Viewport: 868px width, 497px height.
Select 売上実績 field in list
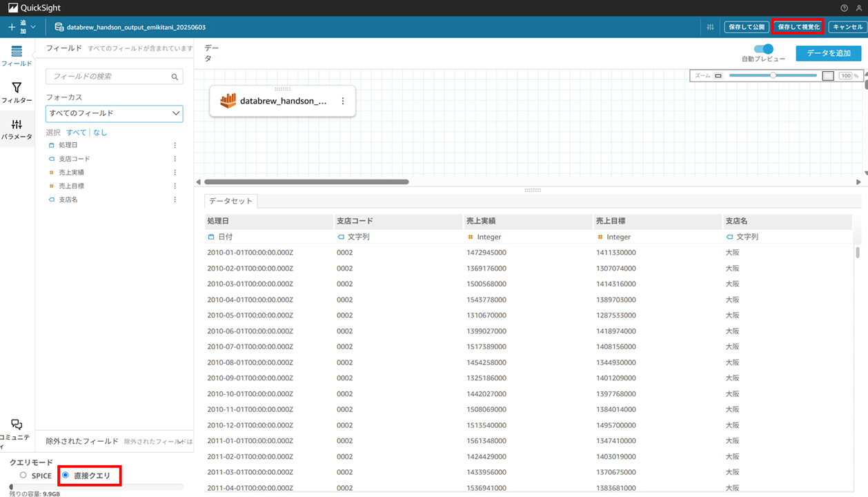coord(71,173)
